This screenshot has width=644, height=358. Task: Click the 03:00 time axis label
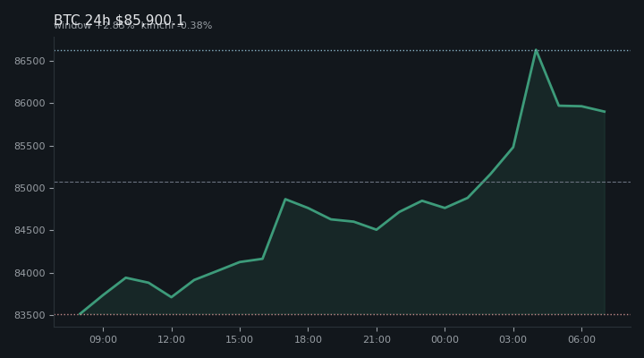(x=513, y=339)
